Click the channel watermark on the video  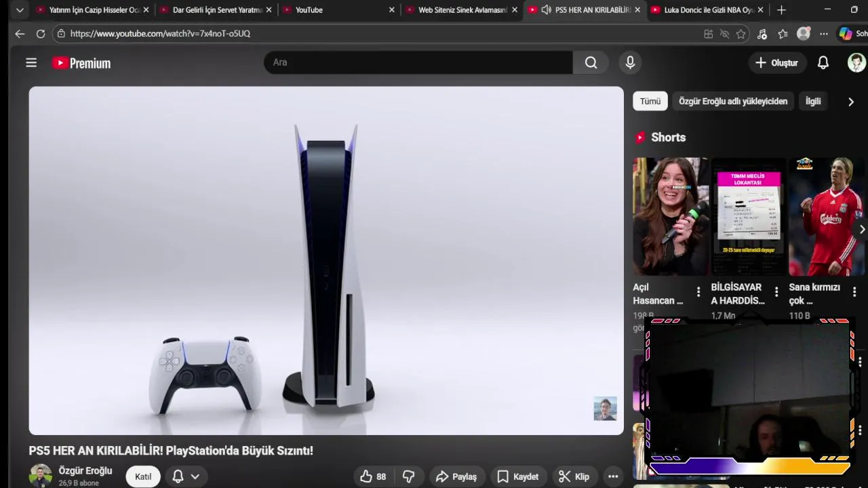[605, 409]
